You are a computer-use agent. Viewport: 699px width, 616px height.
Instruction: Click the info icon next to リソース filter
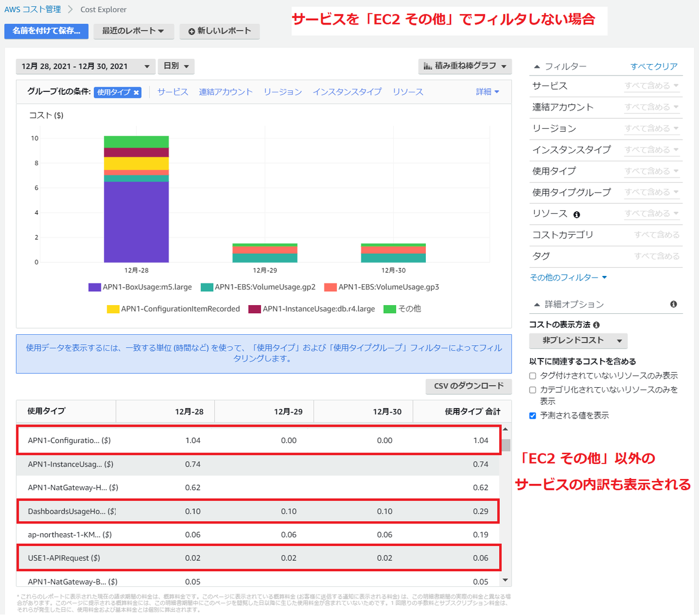pos(577,214)
